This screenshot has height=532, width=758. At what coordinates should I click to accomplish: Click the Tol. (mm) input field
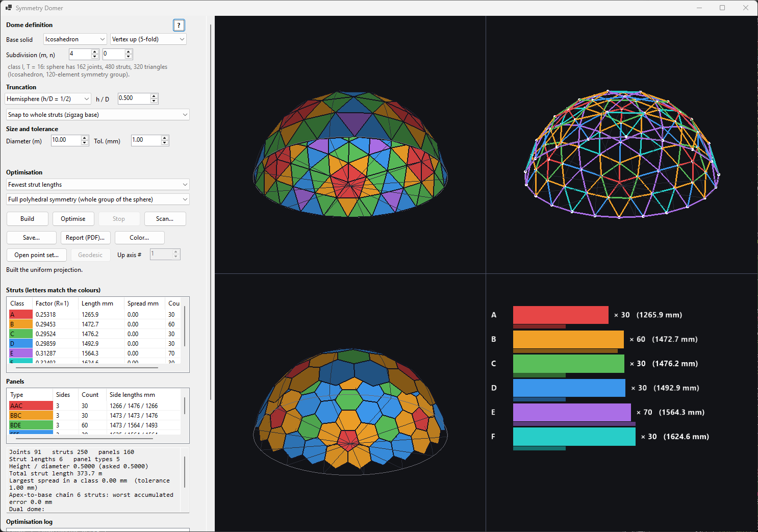[146, 140]
